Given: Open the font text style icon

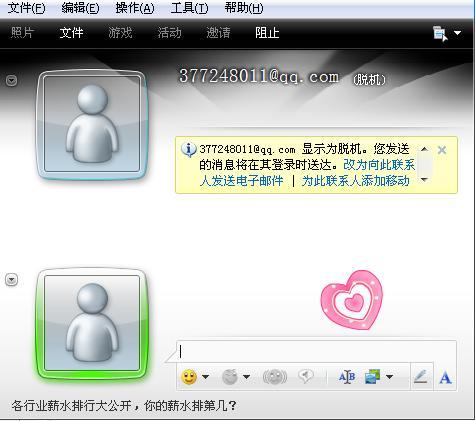Looking at the screenshot, I should click(347, 377).
